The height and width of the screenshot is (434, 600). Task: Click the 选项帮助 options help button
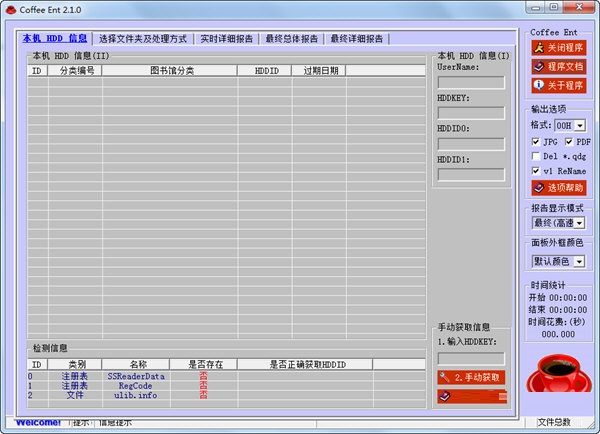pos(558,187)
